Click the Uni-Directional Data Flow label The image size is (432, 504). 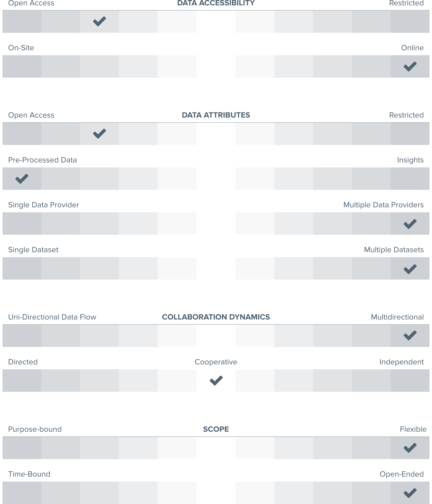coord(52,317)
